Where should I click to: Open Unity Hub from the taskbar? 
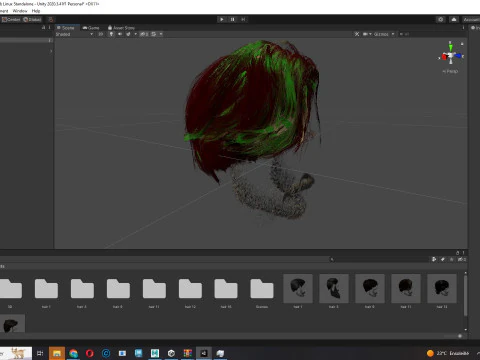171,353
